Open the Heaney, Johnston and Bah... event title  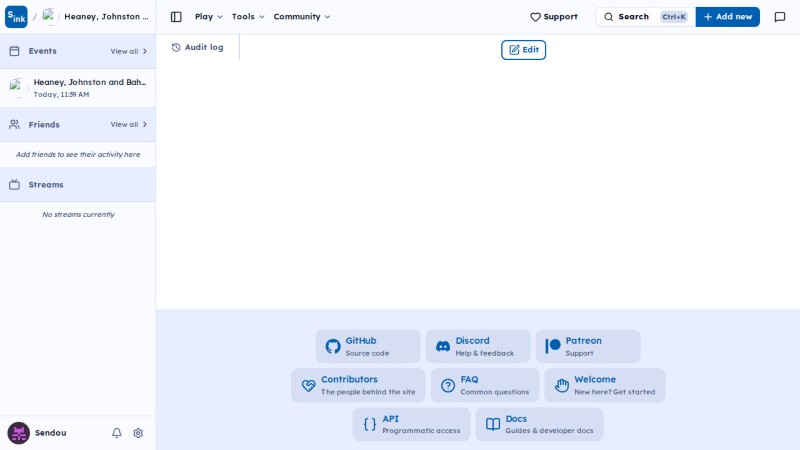point(90,82)
